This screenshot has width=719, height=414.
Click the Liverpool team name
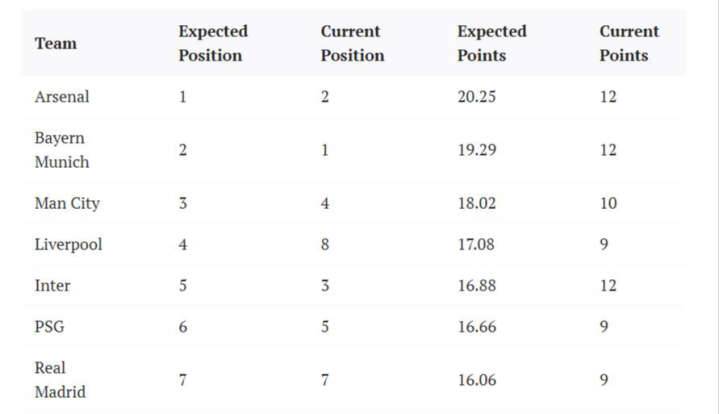tap(68, 244)
